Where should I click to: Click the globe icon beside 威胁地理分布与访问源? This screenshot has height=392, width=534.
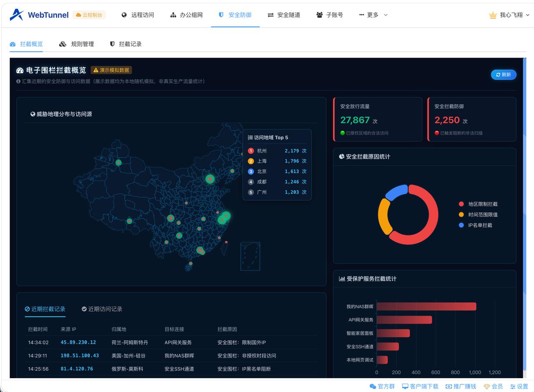(x=33, y=114)
